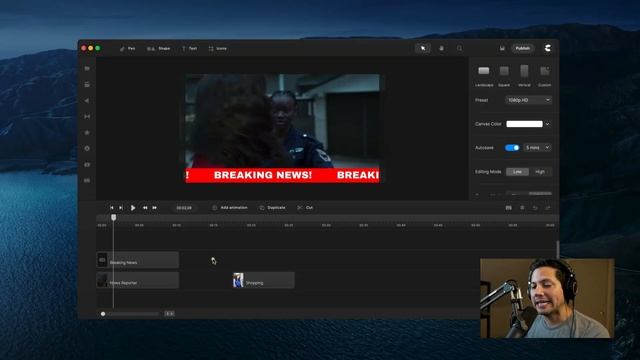Click the timeline zoom slider knob
The height and width of the screenshot is (360, 640).
tap(103, 314)
